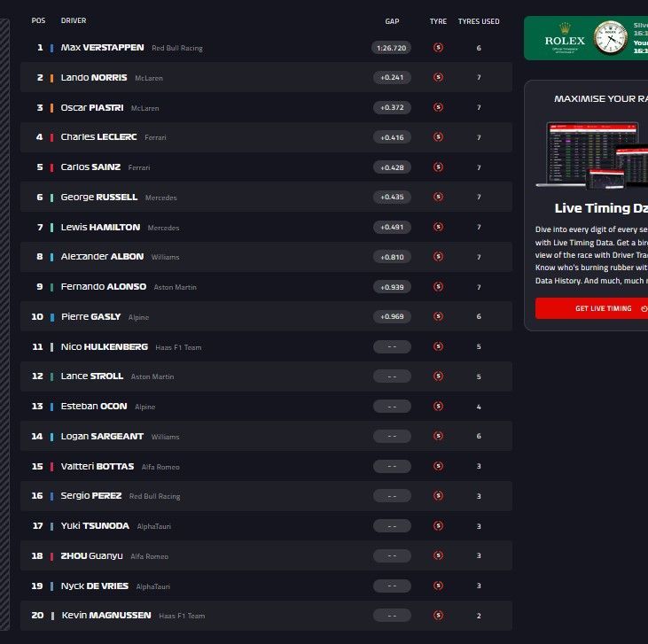
Task: Click the Rolex clock icon
Action: pyautogui.click(x=610, y=38)
